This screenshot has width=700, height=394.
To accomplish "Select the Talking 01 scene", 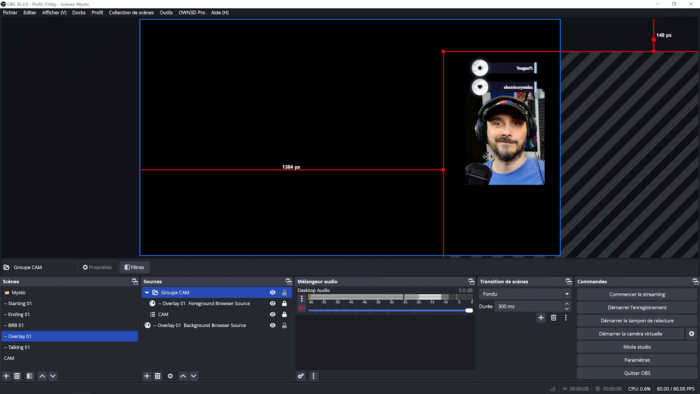I will point(69,347).
